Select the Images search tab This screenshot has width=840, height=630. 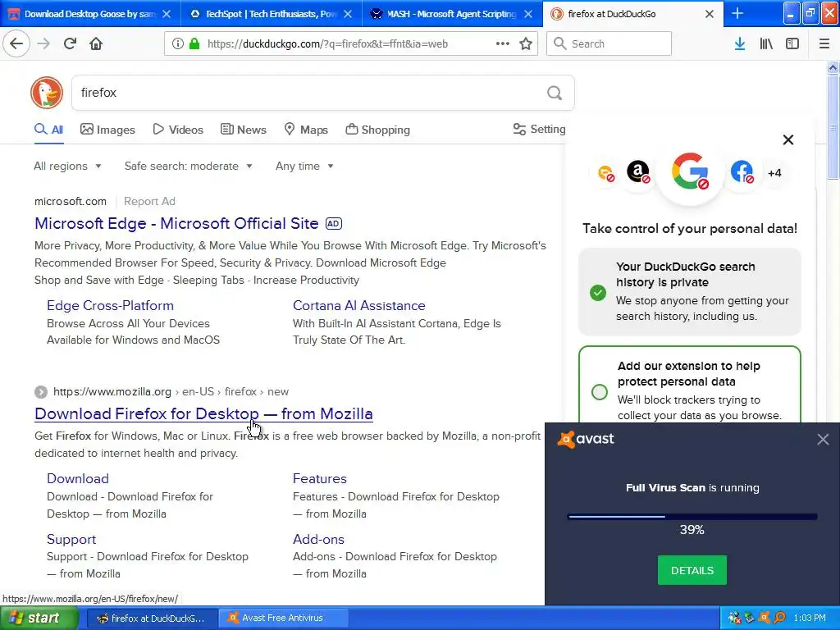(107, 130)
